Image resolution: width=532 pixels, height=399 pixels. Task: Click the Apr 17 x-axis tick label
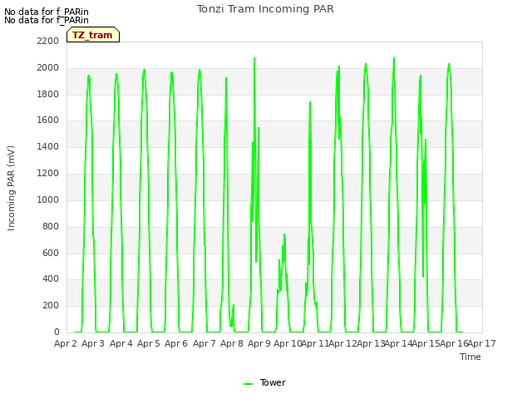pos(482,343)
